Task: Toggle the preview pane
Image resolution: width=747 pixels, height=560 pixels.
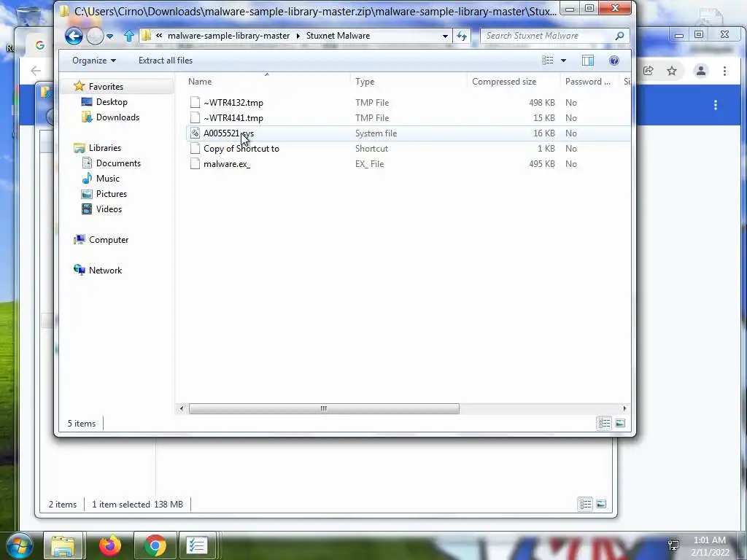Action: pyautogui.click(x=588, y=61)
